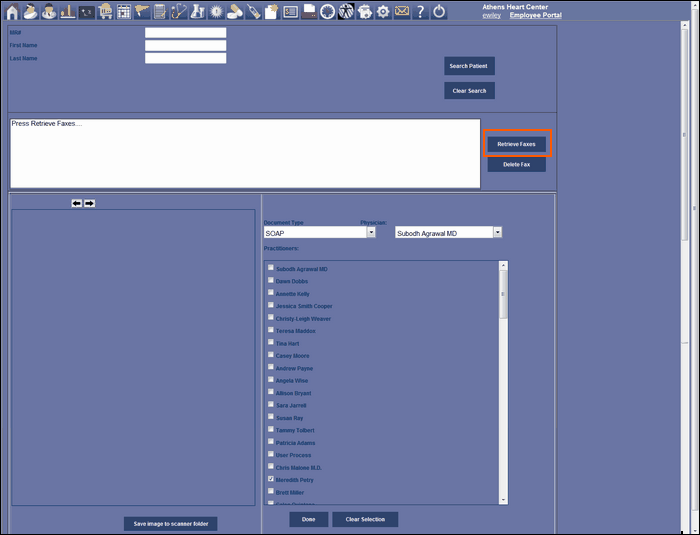The image size is (700, 535).
Task: Expand the Physician dropdown showing Subodh Agrawal
Action: [x=497, y=232]
